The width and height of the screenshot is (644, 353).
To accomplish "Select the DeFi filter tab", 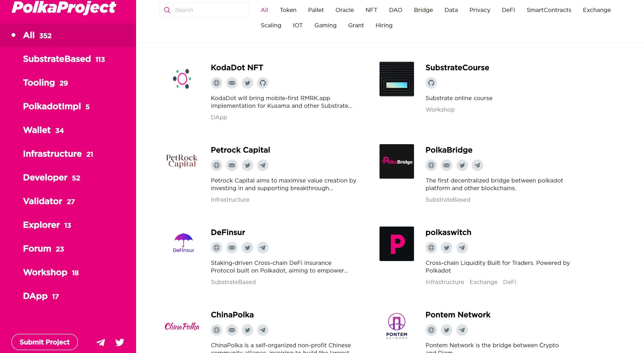I will (508, 10).
